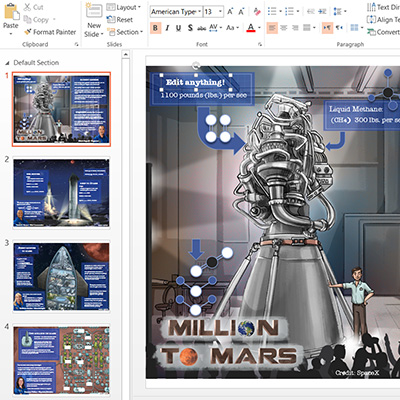Collapse the Default Section

(7, 63)
